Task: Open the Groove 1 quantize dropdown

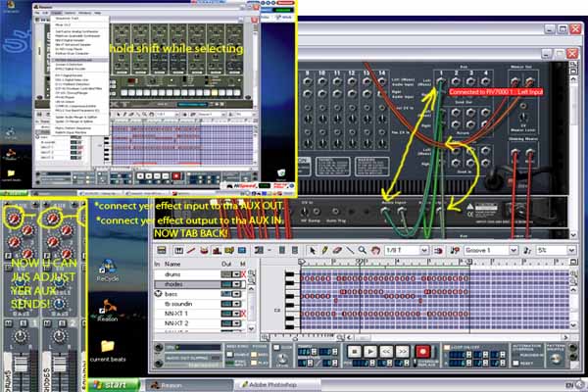Action: [514, 250]
